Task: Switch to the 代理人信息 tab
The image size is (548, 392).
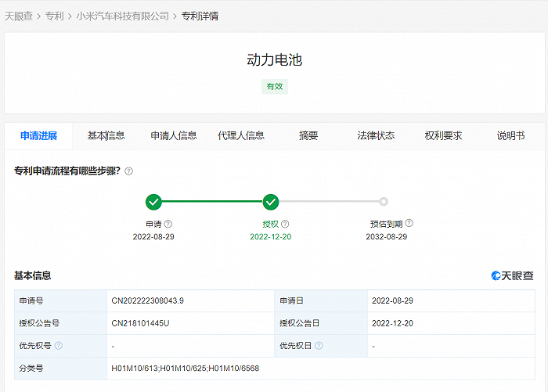Action: point(241,136)
